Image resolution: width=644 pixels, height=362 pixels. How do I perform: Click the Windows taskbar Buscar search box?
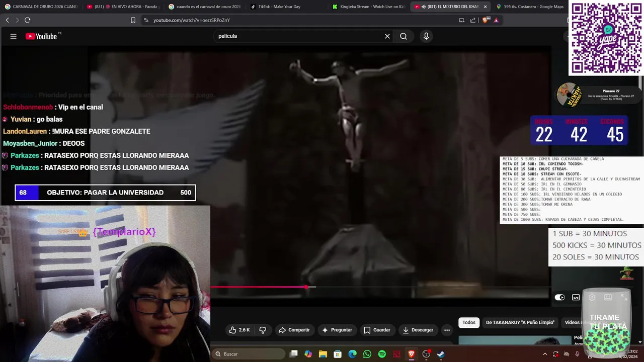(248, 354)
